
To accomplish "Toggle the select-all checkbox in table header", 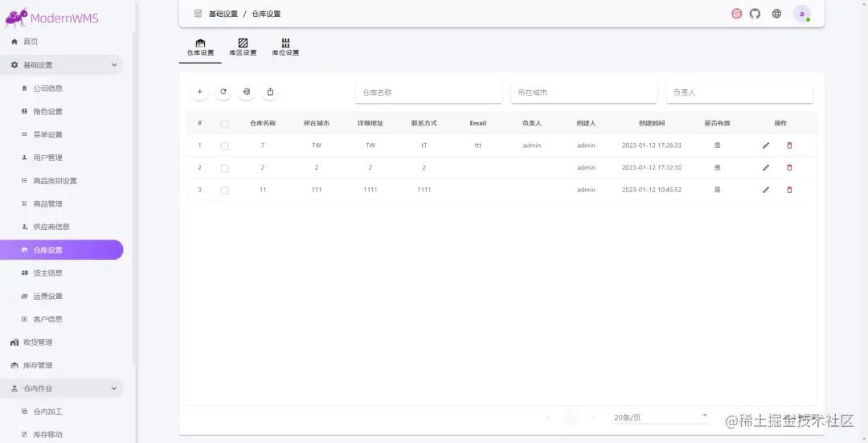I will pos(224,124).
